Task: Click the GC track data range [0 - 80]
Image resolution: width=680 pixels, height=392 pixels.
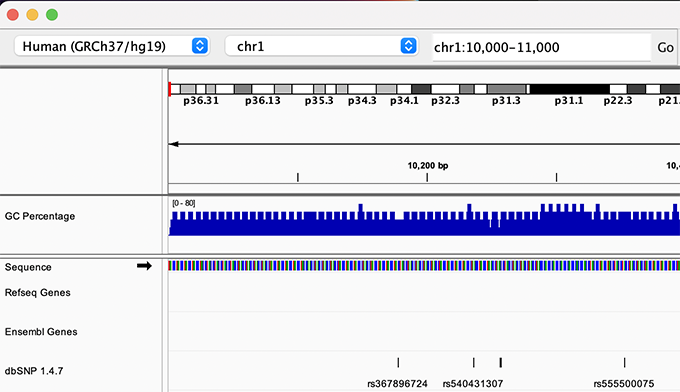Action: pyautogui.click(x=183, y=203)
